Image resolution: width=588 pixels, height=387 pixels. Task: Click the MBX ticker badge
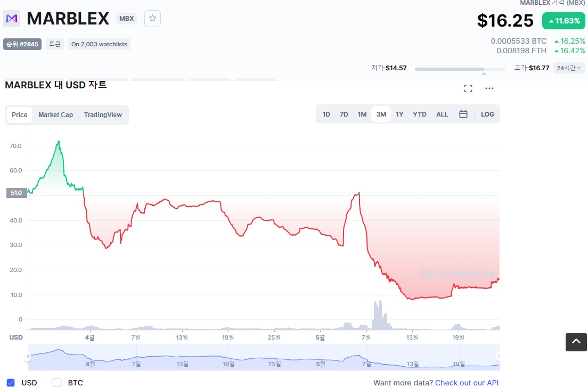[x=126, y=18]
